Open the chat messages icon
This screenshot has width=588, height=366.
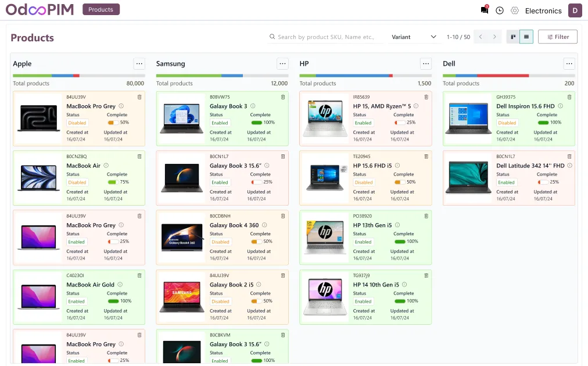(x=484, y=10)
